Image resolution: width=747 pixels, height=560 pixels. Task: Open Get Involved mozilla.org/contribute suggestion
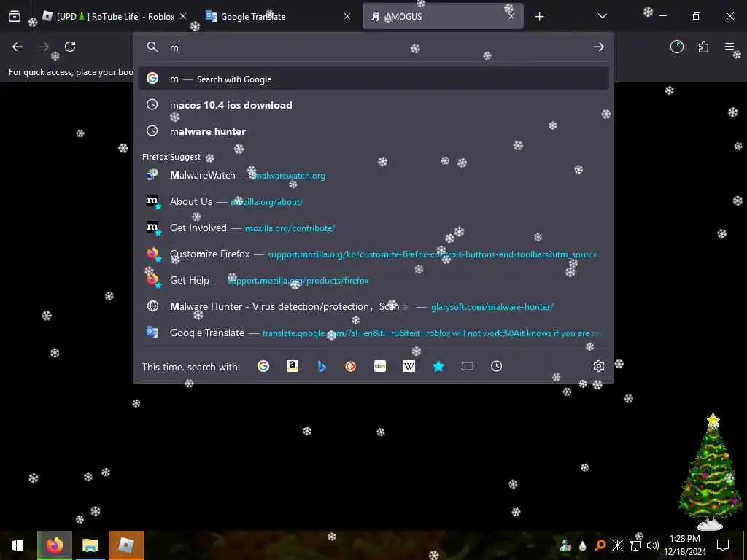373,227
